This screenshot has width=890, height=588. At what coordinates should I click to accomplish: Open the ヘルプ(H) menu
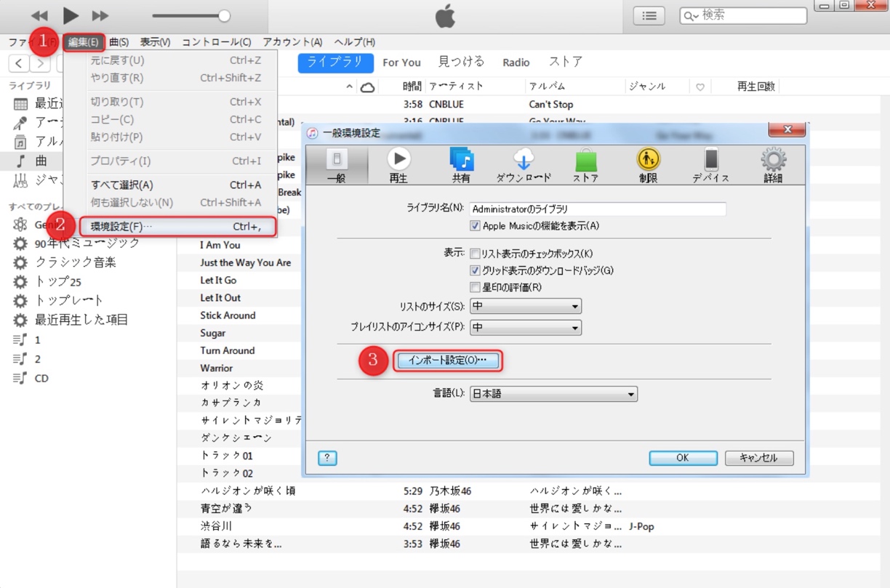coord(355,42)
